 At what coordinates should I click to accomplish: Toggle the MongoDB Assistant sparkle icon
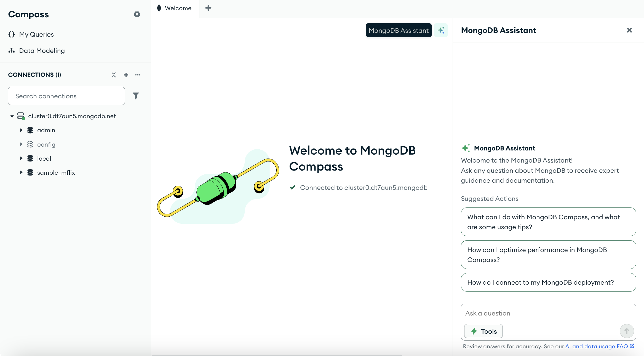[x=441, y=30]
